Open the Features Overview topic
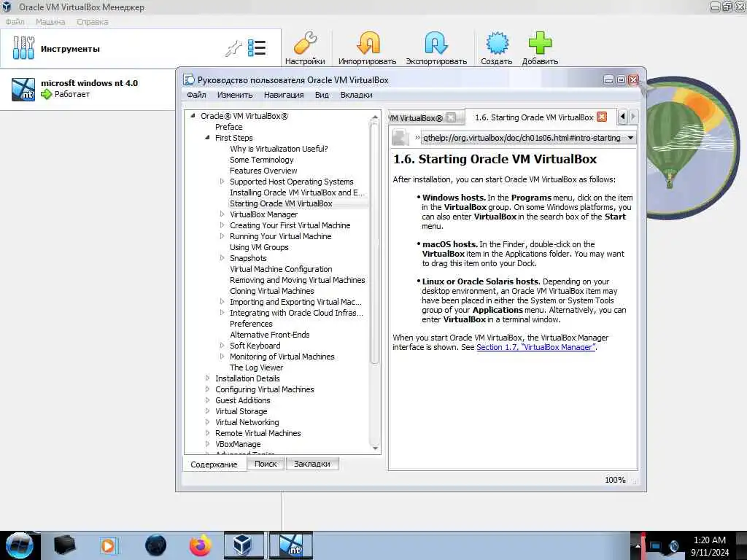This screenshot has height=560, width=747. [263, 171]
